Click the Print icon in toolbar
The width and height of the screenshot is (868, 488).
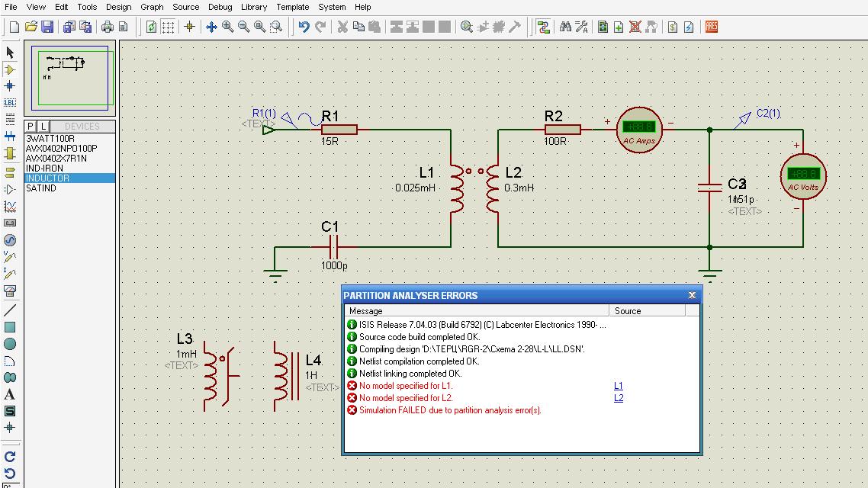click(107, 27)
